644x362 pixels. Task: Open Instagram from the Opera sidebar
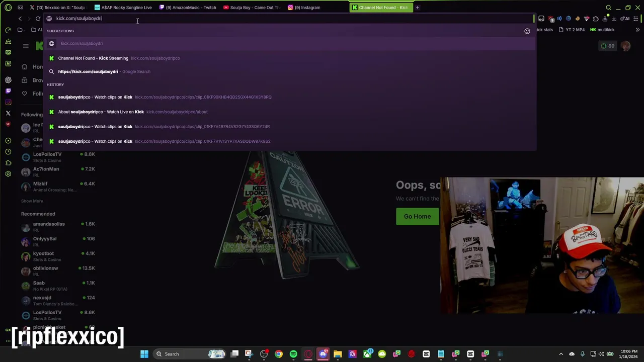[x=8, y=102]
